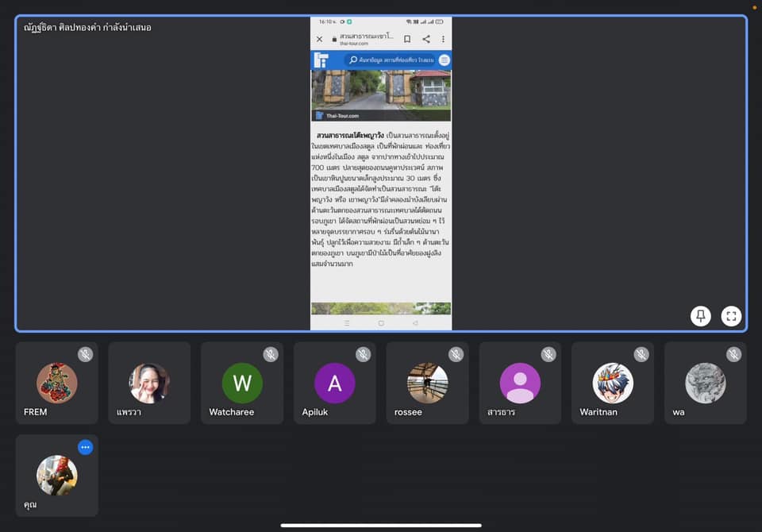Expand the presentation to fullscreen
762x532 pixels.
click(x=731, y=316)
